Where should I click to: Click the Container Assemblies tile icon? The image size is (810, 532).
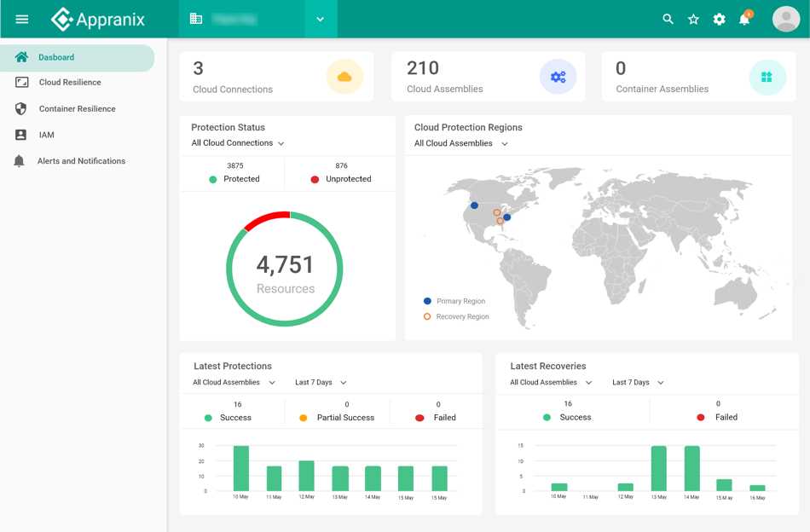pyautogui.click(x=767, y=76)
